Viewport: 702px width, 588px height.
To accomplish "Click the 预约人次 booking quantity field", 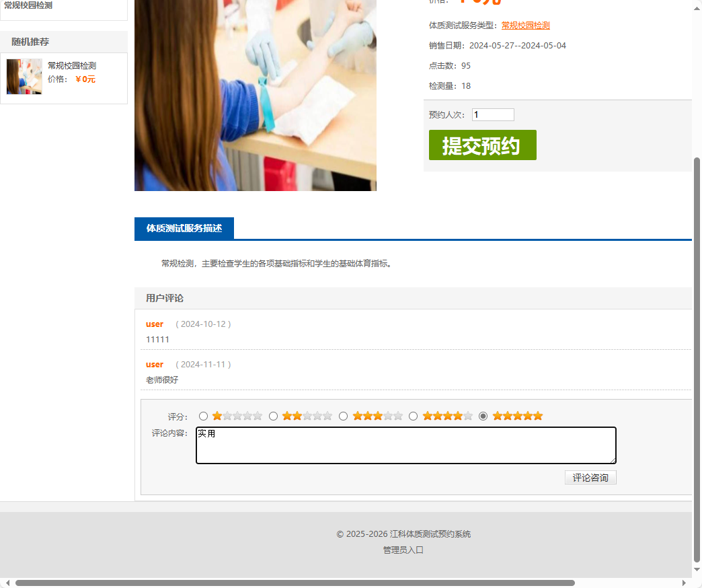I will pos(492,114).
